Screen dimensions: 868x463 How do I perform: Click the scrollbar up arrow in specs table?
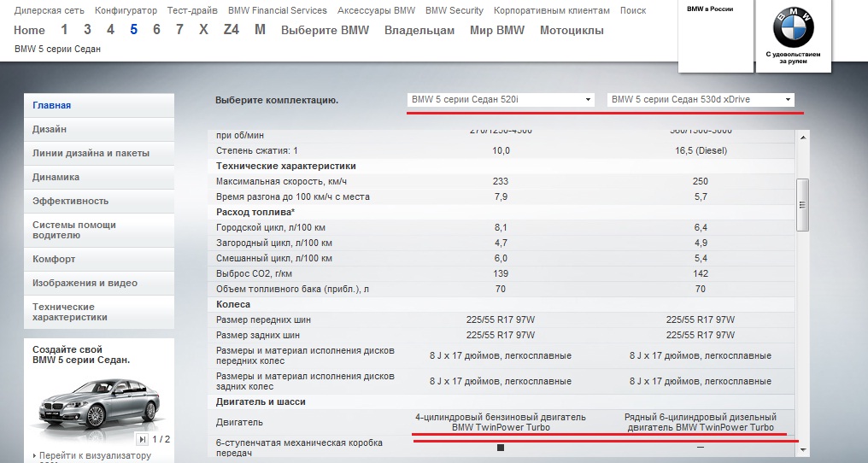click(801, 137)
